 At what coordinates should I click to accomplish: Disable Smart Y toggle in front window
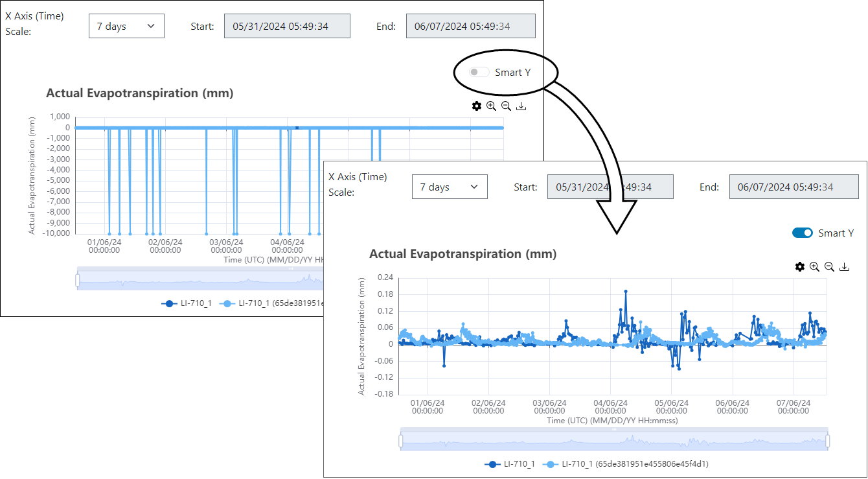(803, 233)
